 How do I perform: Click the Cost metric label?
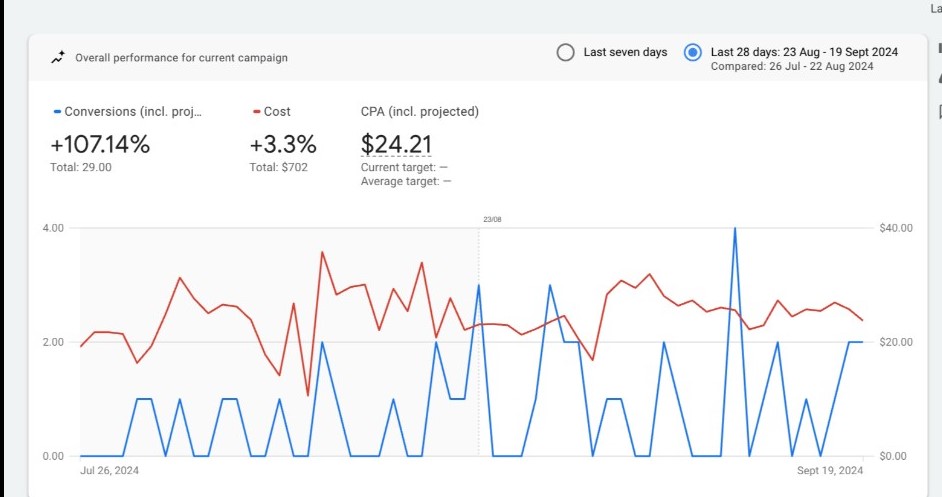point(277,112)
